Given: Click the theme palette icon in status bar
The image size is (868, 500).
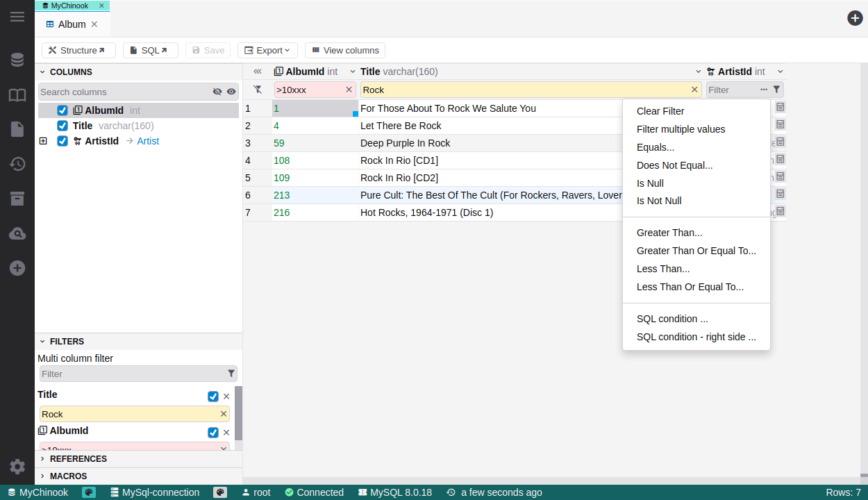Looking at the screenshot, I should (89, 492).
